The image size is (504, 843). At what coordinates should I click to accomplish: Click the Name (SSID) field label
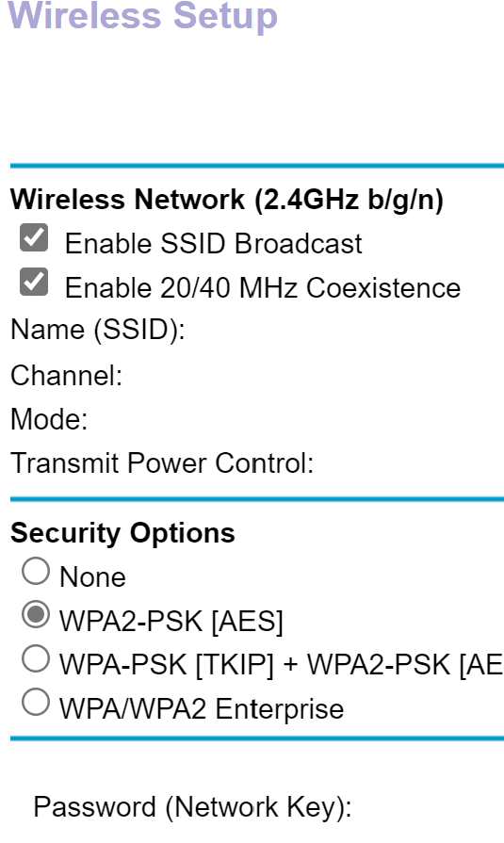point(98,329)
